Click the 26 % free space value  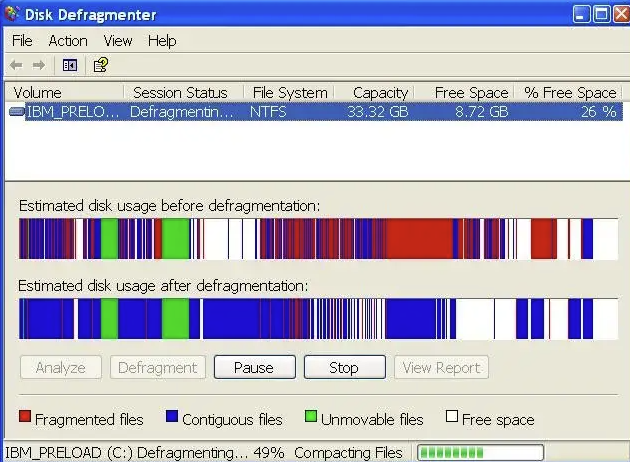tap(599, 111)
